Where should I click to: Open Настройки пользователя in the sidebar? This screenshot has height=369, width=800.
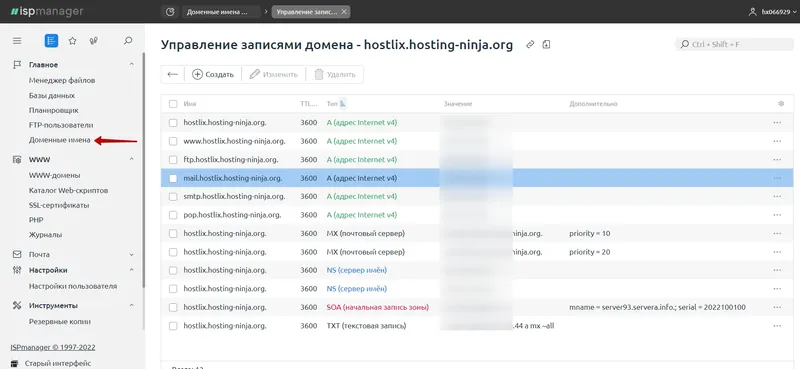(73, 286)
